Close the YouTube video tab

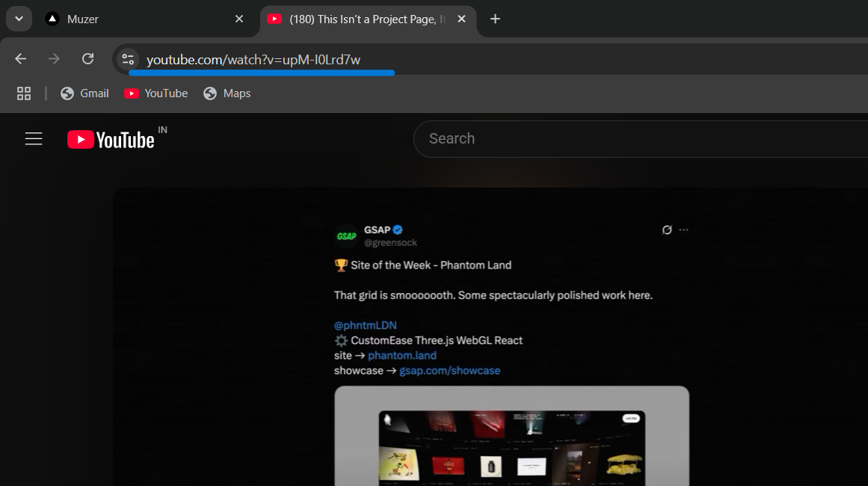coord(462,19)
